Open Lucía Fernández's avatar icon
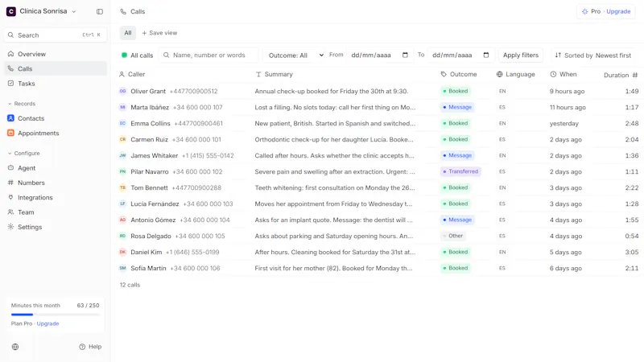This screenshot has width=644, height=362. [x=123, y=204]
